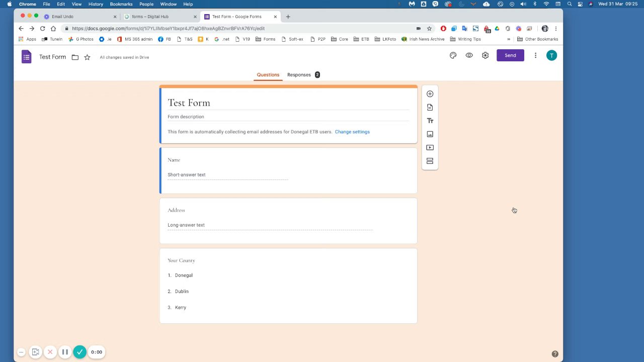The height and width of the screenshot is (362, 644).
Task: Add a new section to the form
Action: point(430,161)
